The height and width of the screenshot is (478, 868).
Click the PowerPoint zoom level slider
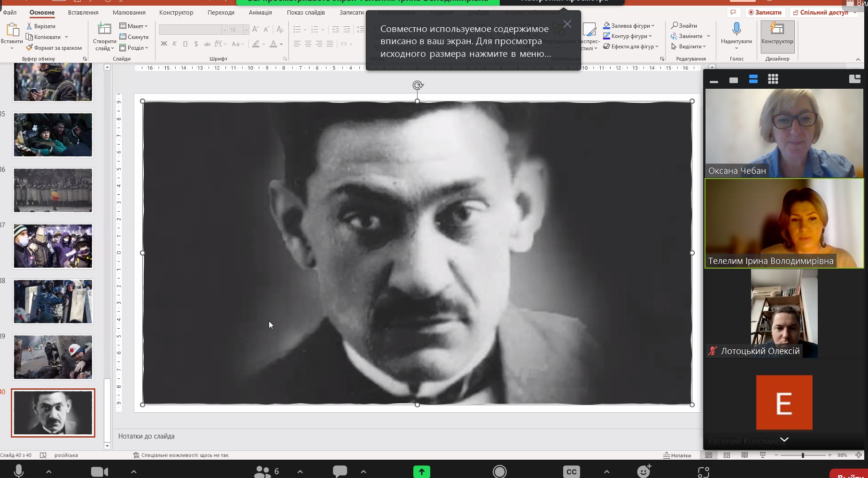(x=803, y=455)
